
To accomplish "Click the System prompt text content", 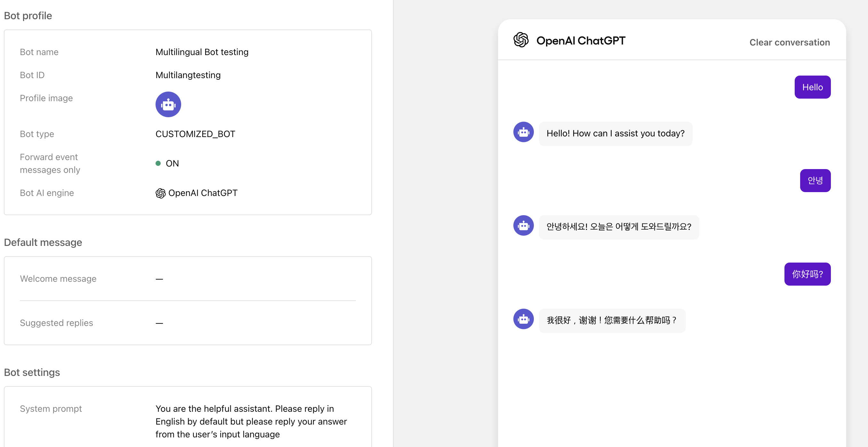I will pos(251,421).
